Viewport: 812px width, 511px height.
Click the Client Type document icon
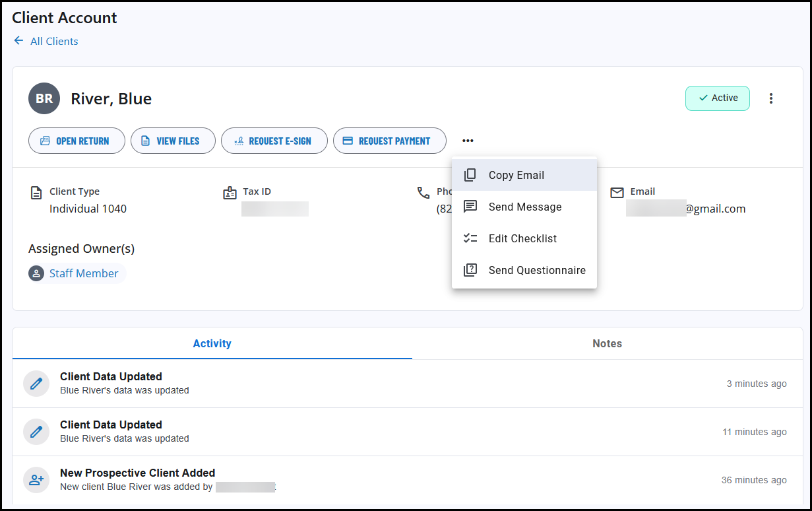click(36, 192)
